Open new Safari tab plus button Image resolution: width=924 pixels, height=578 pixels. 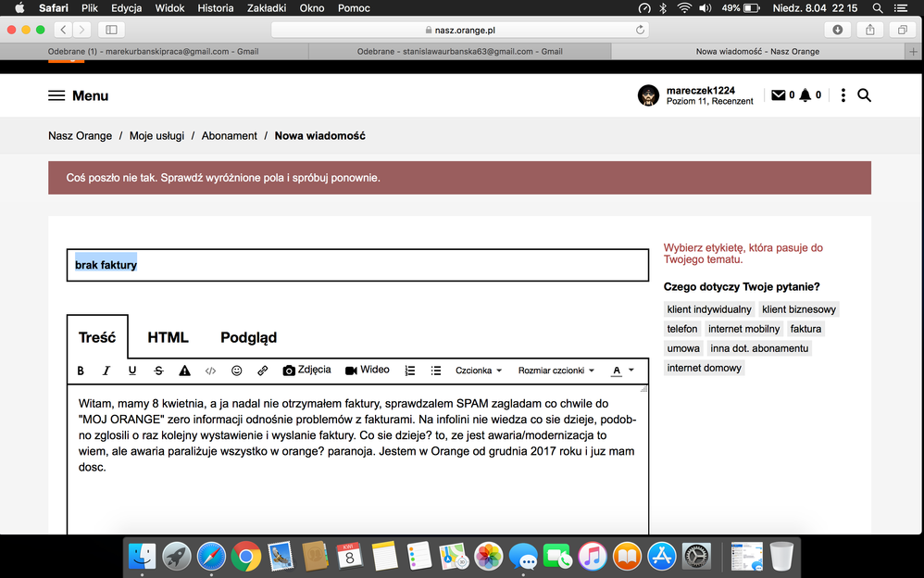click(x=914, y=51)
